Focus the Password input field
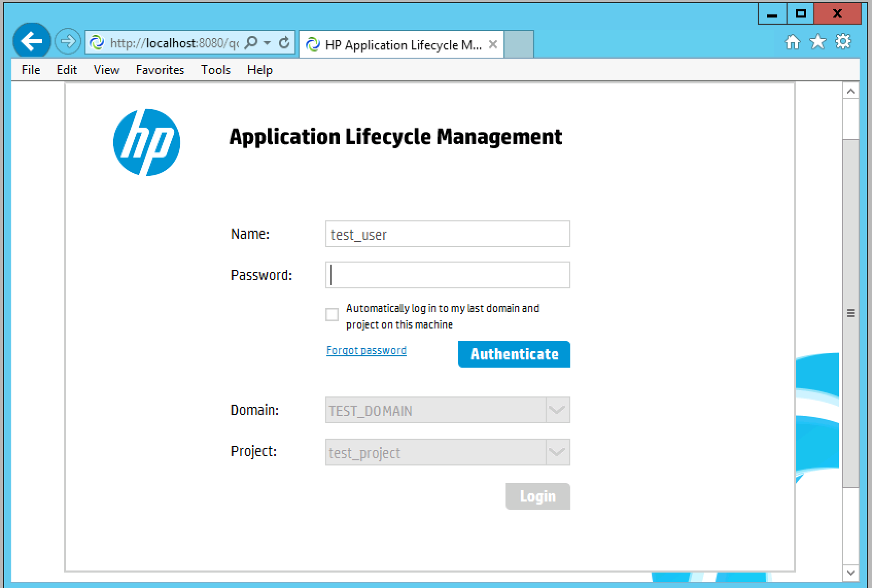The height and width of the screenshot is (588, 872). [x=447, y=275]
